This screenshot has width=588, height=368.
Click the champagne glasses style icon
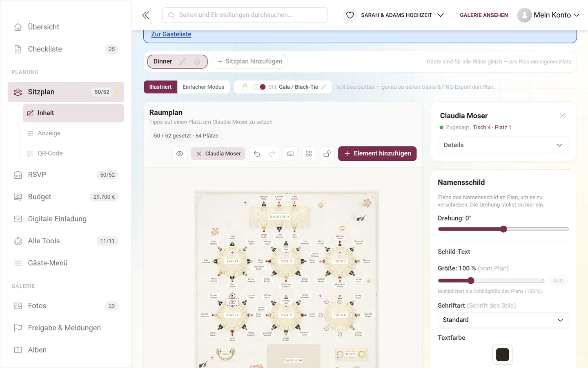tap(245, 87)
